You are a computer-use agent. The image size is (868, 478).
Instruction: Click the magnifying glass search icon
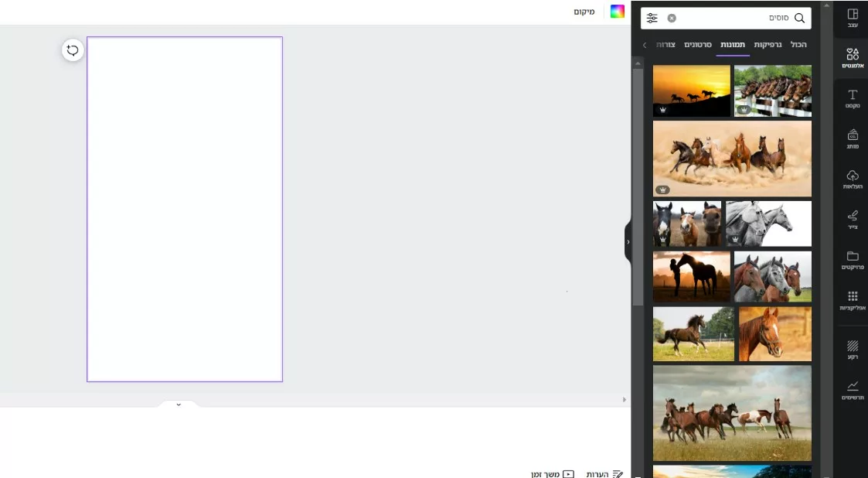(799, 19)
